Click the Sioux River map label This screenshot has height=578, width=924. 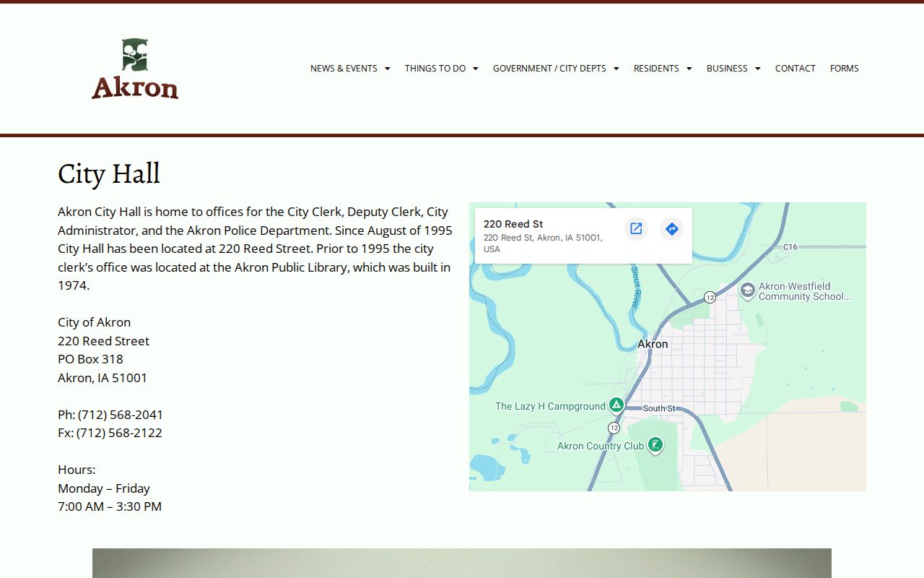click(x=636, y=287)
